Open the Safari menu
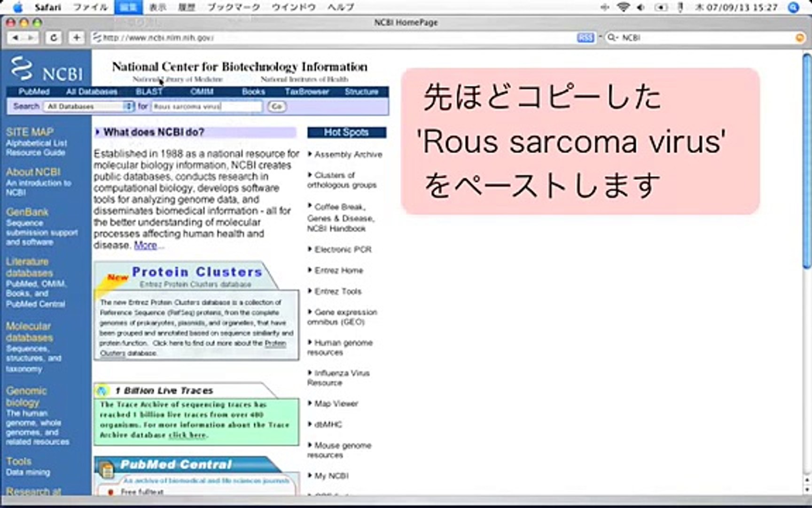This screenshot has width=812, height=508. tap(48, 7)
